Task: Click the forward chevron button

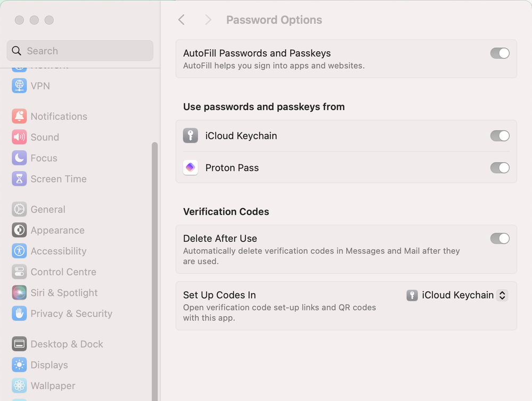Action: point(208,20)
